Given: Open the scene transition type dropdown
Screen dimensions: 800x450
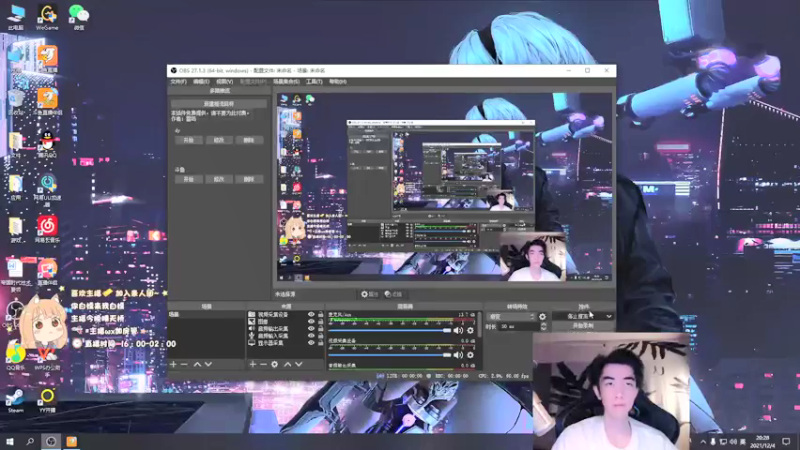Looking at the screenshot, I should [x=511, y=317].
